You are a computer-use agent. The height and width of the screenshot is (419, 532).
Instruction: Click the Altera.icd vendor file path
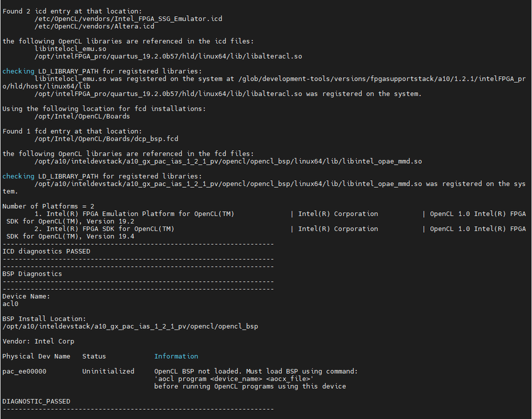click(94, 26)
